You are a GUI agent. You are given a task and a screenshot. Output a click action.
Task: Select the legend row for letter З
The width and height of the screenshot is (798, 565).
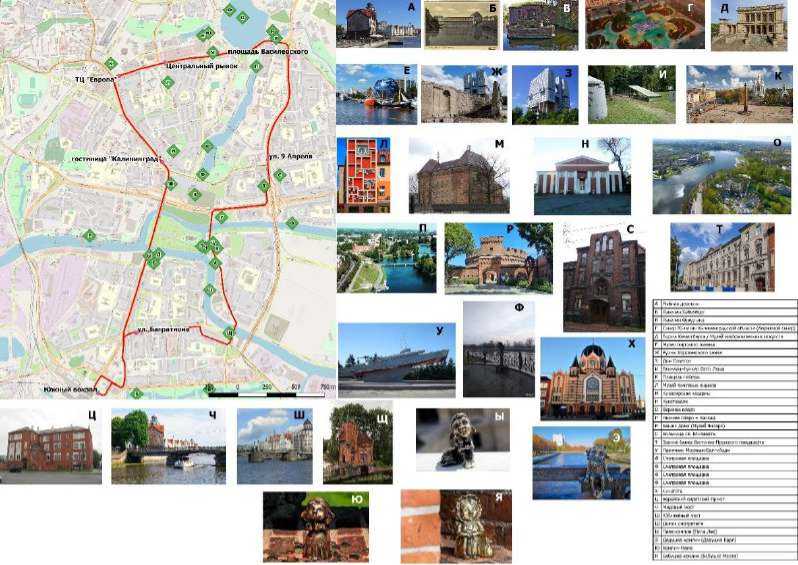tap(725, 361)
